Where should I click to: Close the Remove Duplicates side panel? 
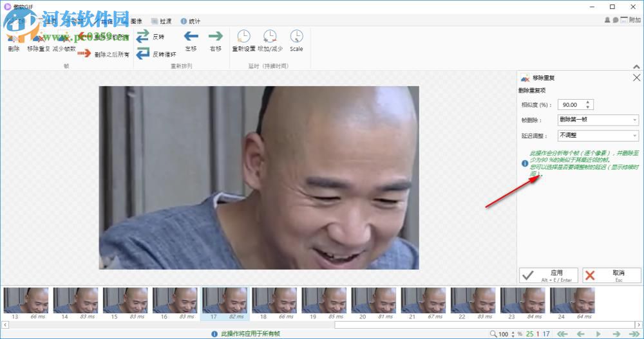tap(636, 78)
